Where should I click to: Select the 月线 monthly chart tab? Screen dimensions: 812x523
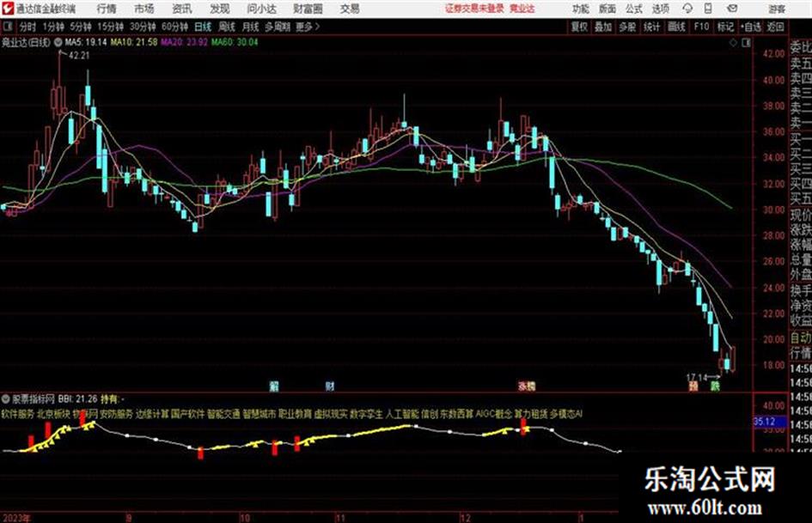251,27
